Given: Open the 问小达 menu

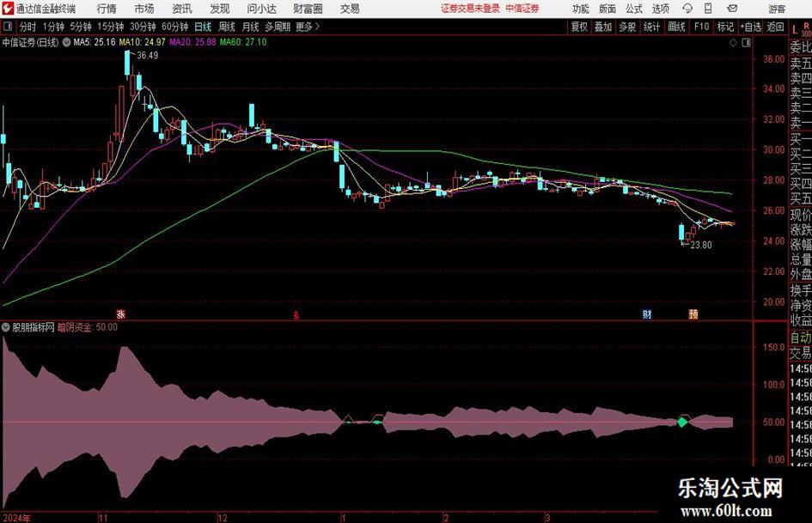Looking at the screenshot, I should [x=261, y=9].
